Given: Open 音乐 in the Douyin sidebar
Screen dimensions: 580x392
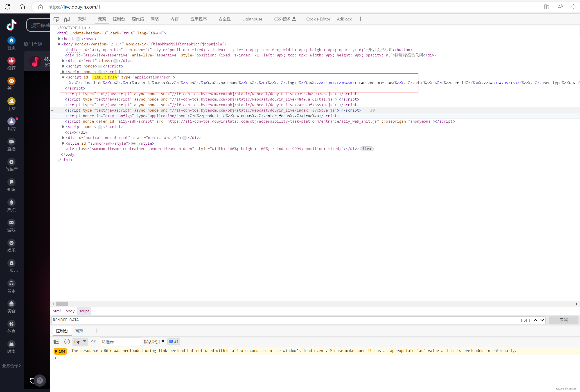Looking at the screenshot, I should [x=11, y=286].
